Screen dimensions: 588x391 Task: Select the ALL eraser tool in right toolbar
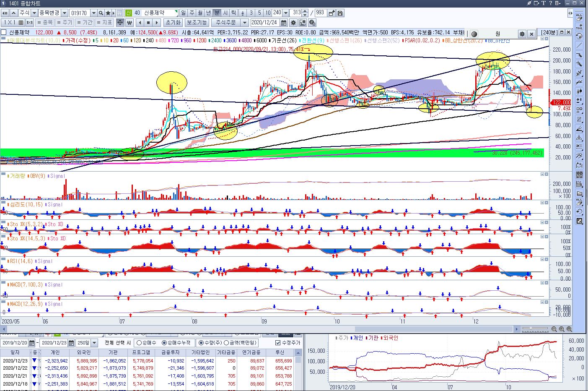pos(579,17)
